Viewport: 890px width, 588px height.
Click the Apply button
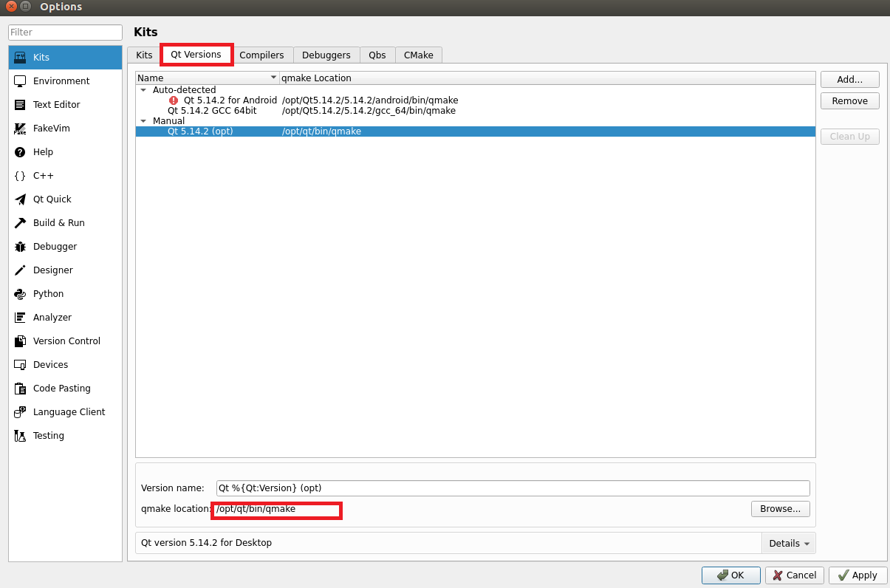858,575
